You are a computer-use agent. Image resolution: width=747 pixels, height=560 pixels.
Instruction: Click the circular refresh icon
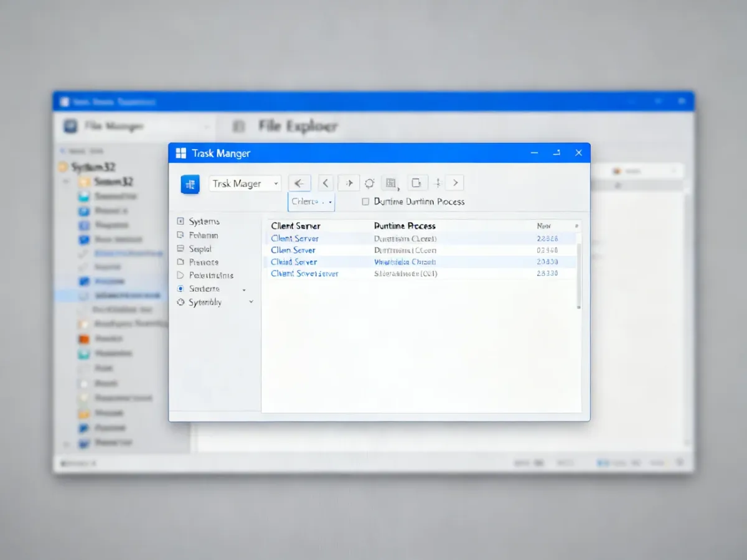coord(369,183)
